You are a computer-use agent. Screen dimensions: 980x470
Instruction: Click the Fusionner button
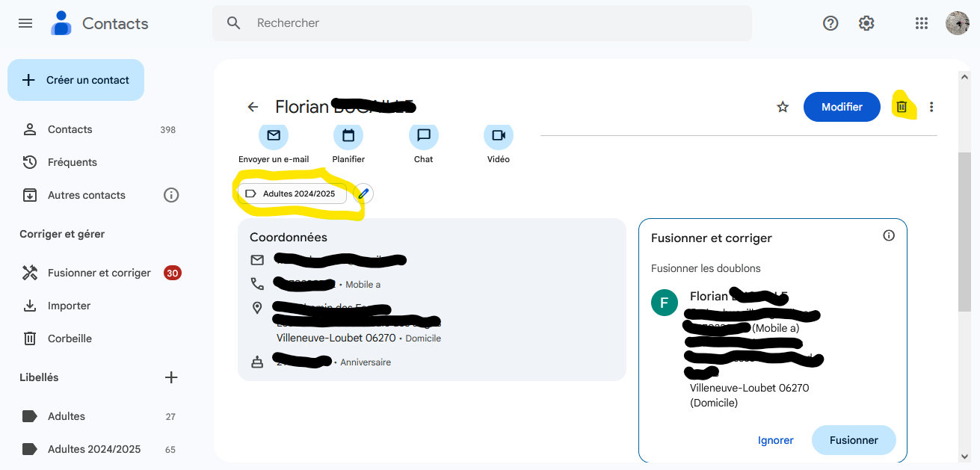point(854,440)
